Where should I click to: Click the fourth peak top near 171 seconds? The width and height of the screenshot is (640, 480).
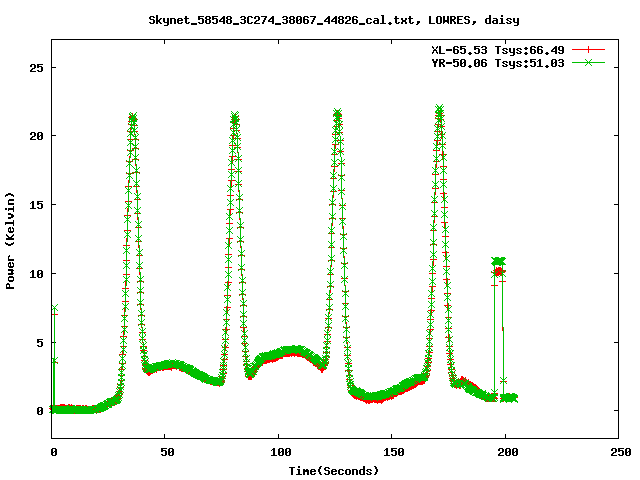(x=439, y=109)
